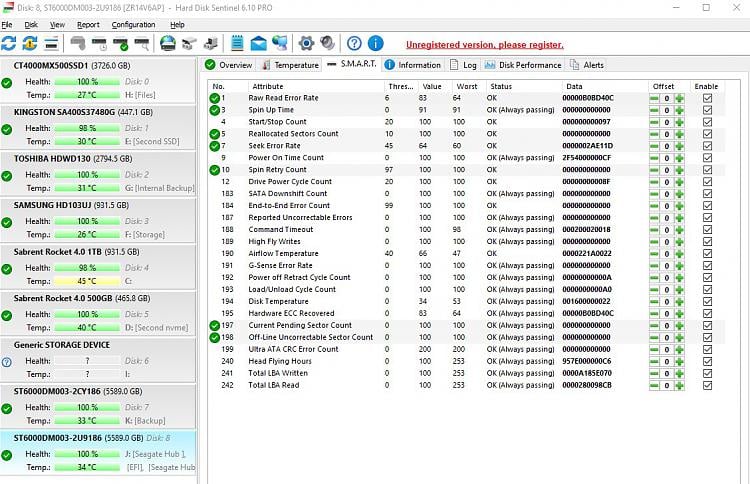Toggle Enable checkbox for Reallocated Sectors Count
750x484 pixels.
[707, 134]
